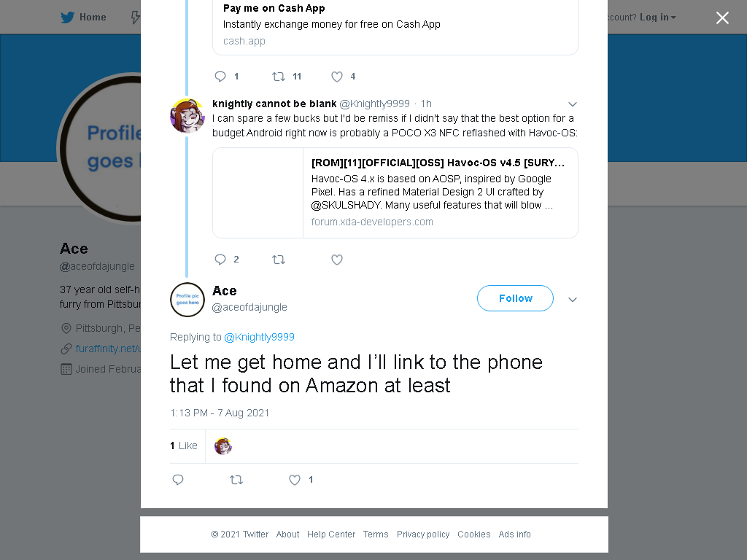View liker's avatar beside 1 Like
747x560 pixels.
tap(223, 446)
